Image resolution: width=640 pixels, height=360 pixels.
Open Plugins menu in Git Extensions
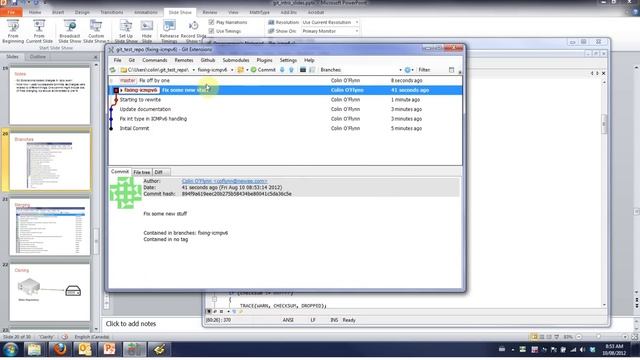point(264,60)
